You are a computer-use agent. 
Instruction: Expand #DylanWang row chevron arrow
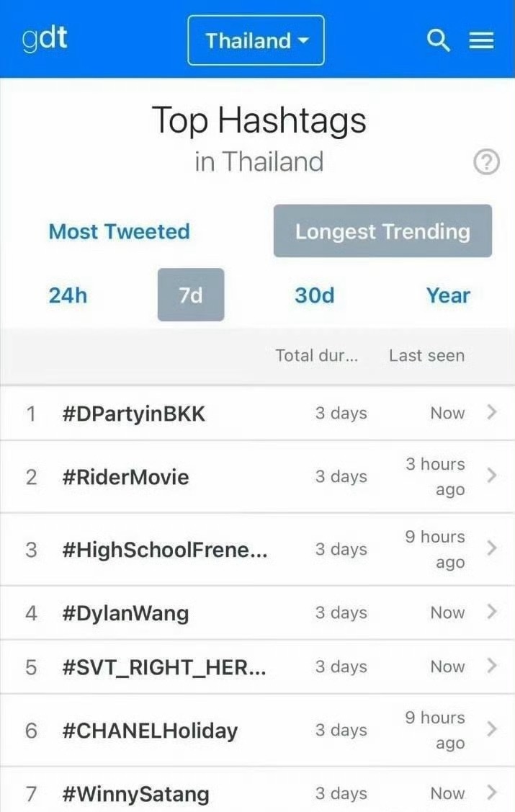coord(492,612)
